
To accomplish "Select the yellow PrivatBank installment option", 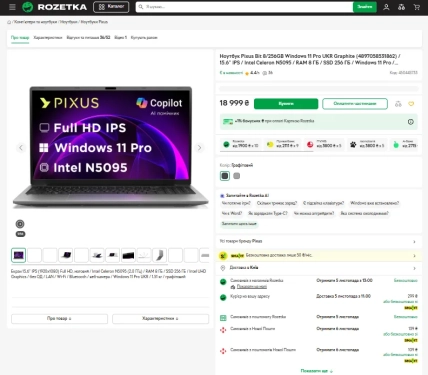I will coord(283,145).
